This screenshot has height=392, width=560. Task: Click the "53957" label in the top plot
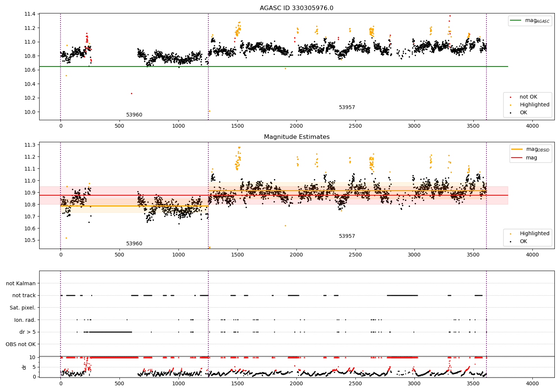[x=347, y=108]
